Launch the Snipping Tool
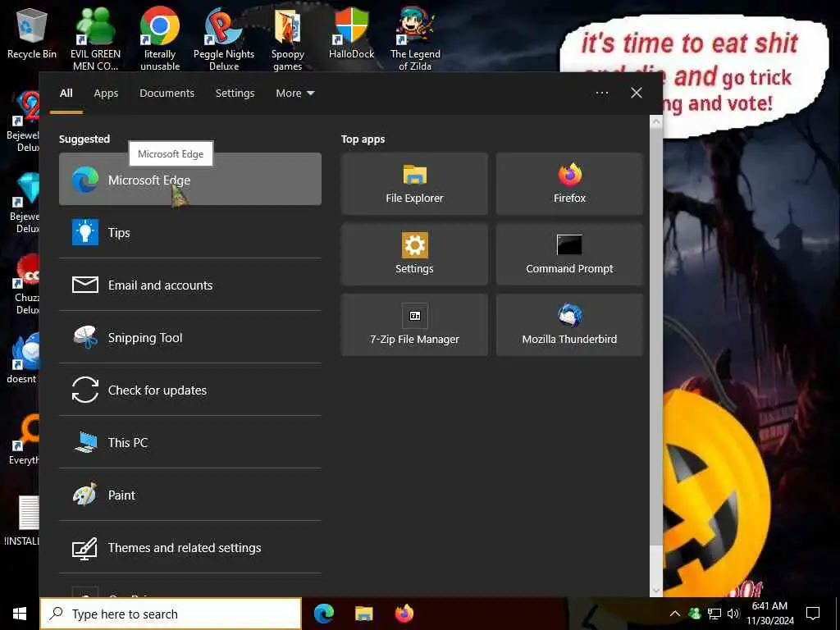 [x=190, y=337]
